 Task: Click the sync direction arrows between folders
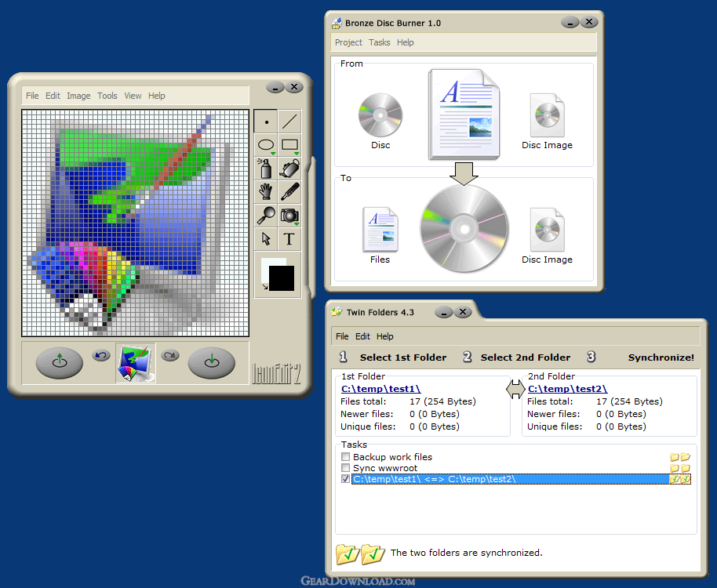[516, 390]
